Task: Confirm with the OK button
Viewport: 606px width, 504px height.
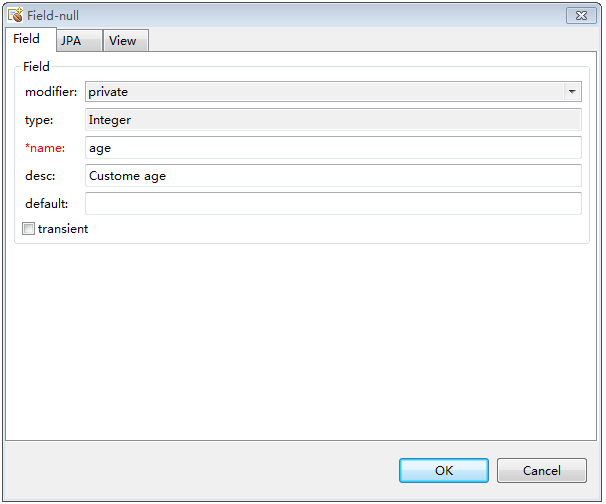Action: click(443, 470)
